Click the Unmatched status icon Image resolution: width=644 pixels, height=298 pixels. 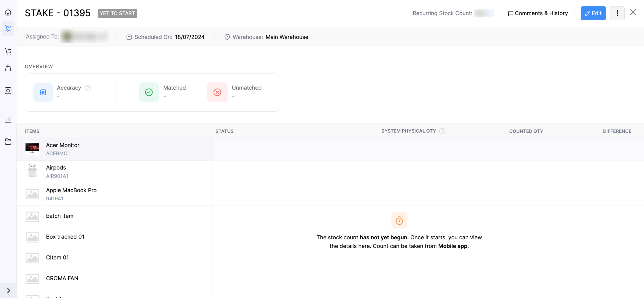tap(217, 92)
